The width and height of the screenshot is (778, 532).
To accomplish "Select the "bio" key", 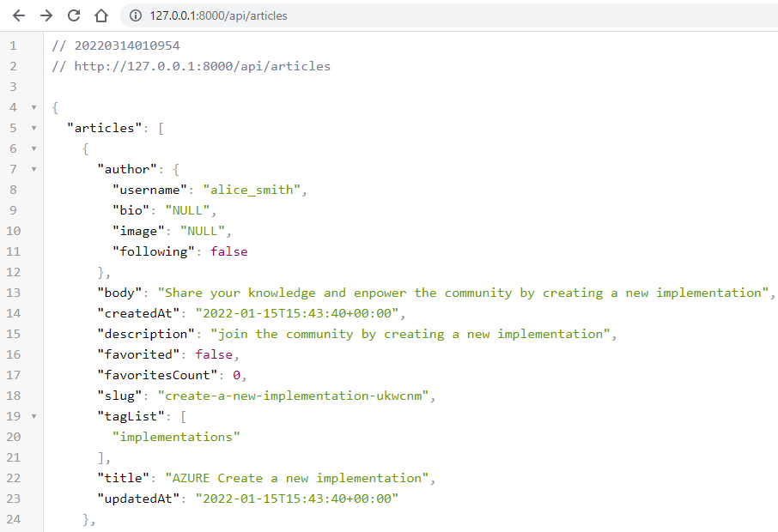I will pyautogui.click(x=131, y=210).
